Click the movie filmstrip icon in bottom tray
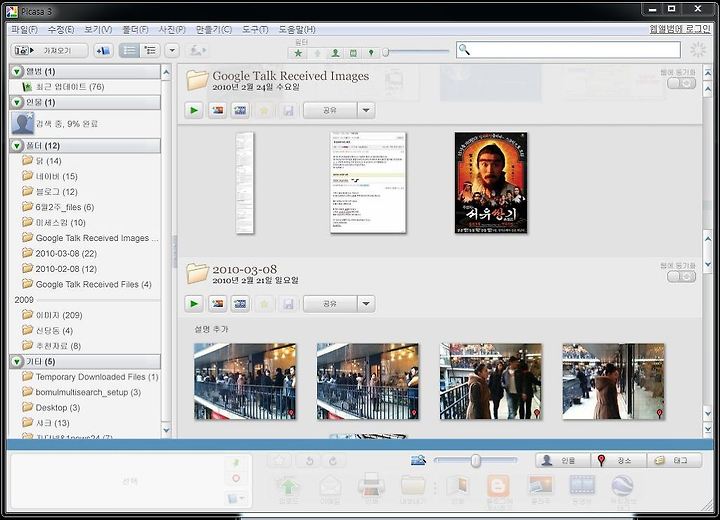 [x=582, y=486]
